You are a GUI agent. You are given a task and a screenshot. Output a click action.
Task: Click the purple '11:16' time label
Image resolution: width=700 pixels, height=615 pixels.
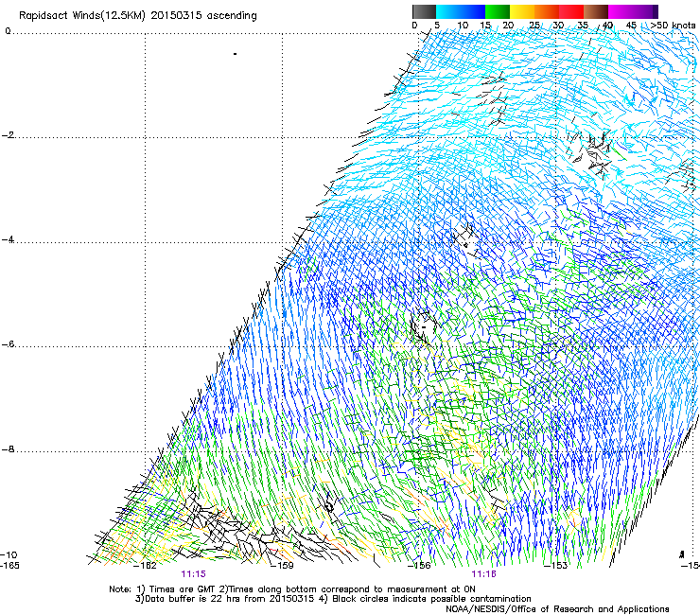[x=484, y=574]
